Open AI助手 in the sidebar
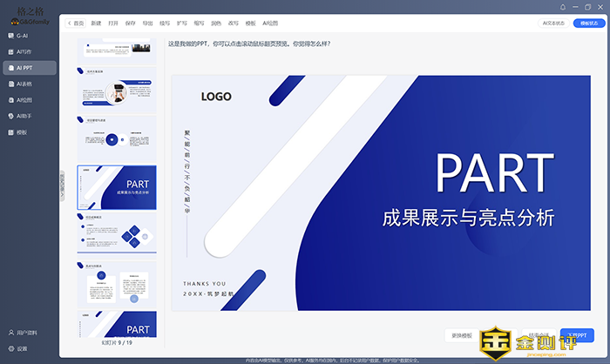 coord(24,115)
